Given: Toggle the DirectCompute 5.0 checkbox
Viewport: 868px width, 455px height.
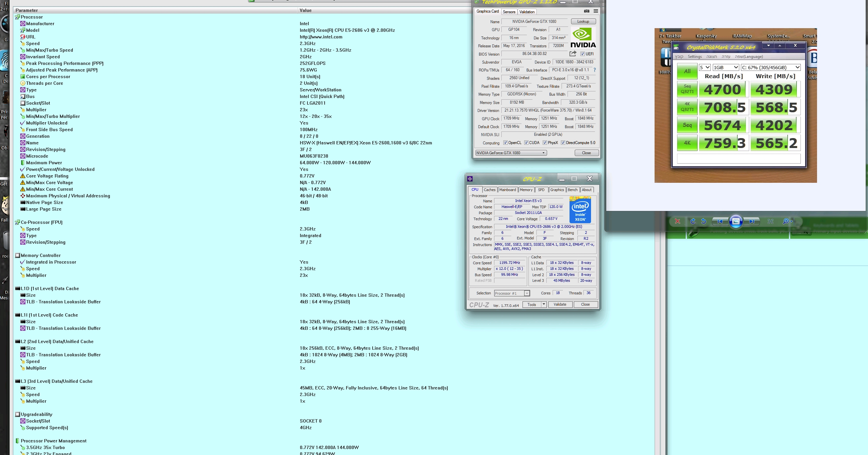Looking at the screenshot, I should point(563,143).
